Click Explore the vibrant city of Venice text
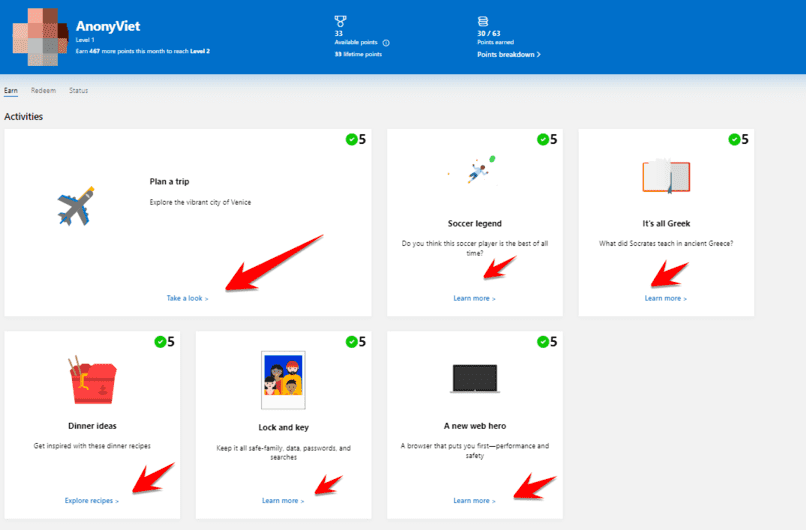The width and height of the screenshot is (806, 530). click(200, 203)
